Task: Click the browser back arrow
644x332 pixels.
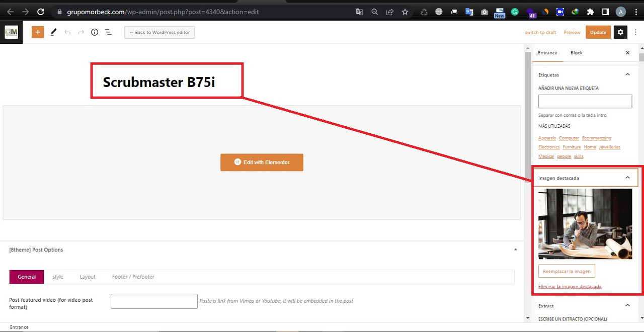Action: pos(11,12)
